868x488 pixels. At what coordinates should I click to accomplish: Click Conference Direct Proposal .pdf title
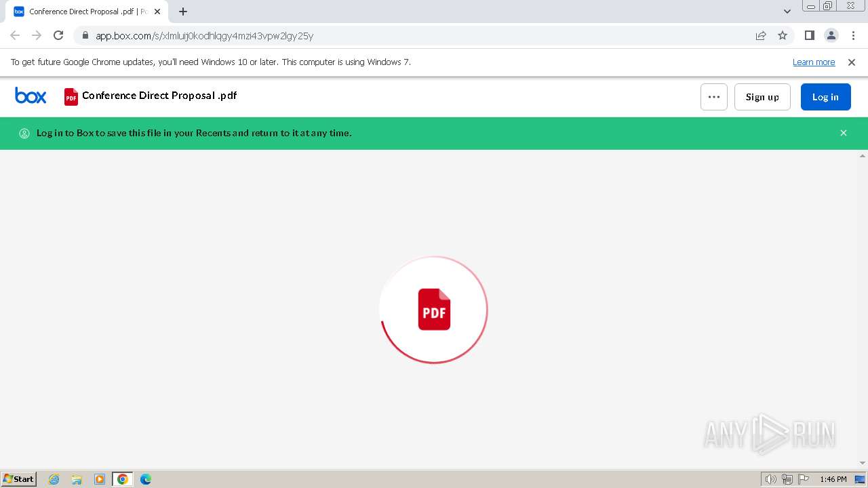[x=159, y=96]
